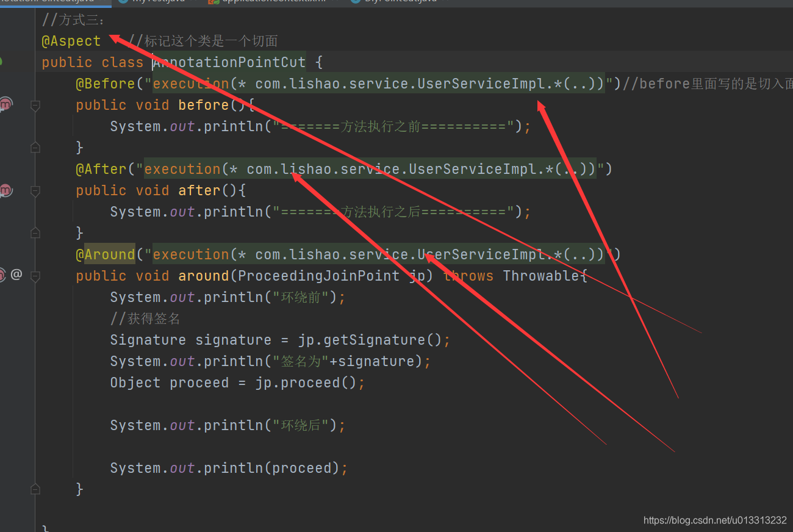Click the Signature type declaration
Viewport: 793px width, 532px height.
(148, 340)
